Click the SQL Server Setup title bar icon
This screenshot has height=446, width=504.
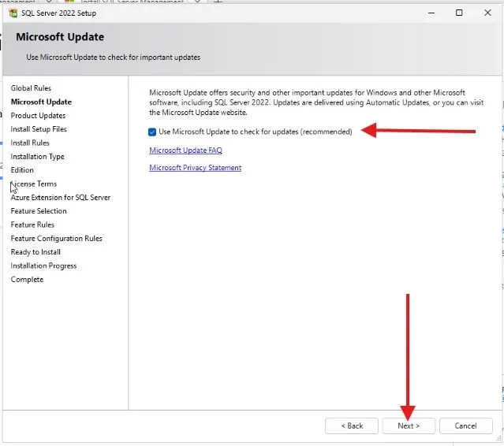[x=13, y=13]
